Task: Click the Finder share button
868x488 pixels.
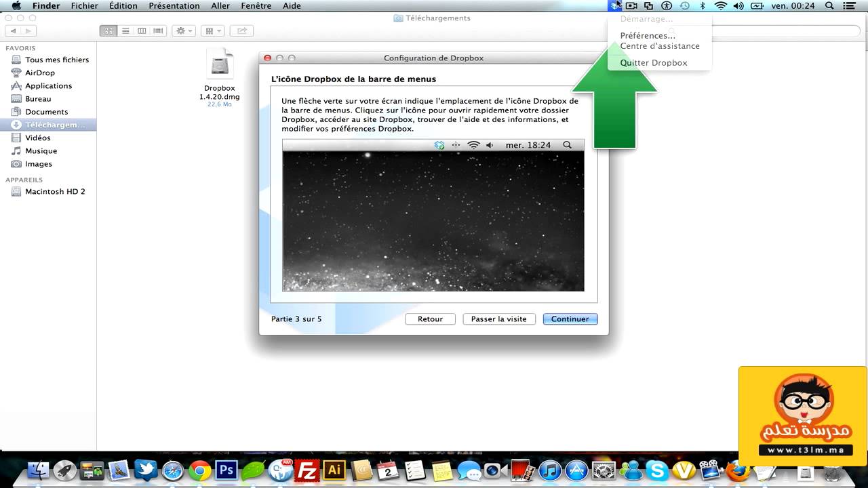Action: click(241, 30)
